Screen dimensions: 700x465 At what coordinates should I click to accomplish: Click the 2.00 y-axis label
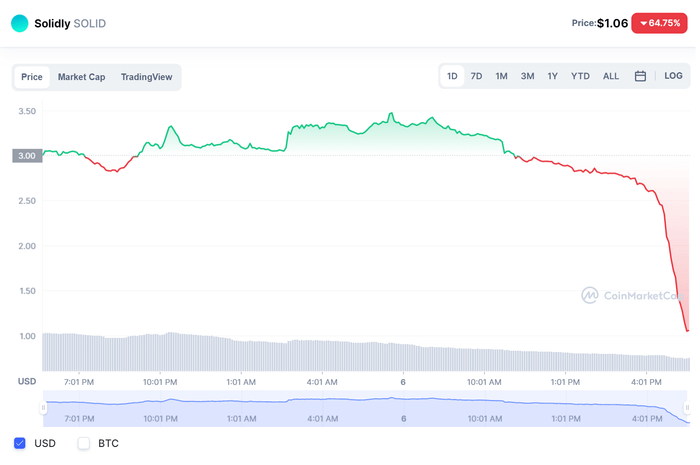click(27, 246)
